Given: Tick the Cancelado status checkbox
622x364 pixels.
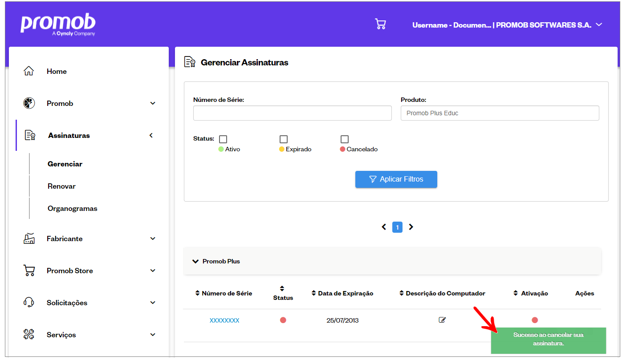Looking at the screenshot, I should pyautogui.click(x=345, y=139).
